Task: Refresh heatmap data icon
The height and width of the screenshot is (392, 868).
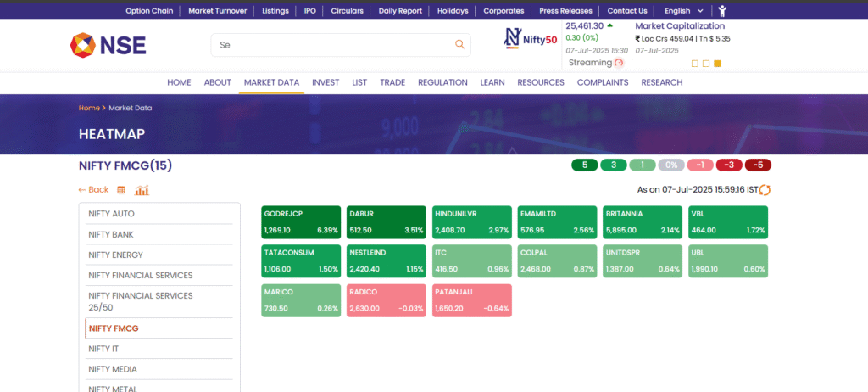Action: click(765, 189)
